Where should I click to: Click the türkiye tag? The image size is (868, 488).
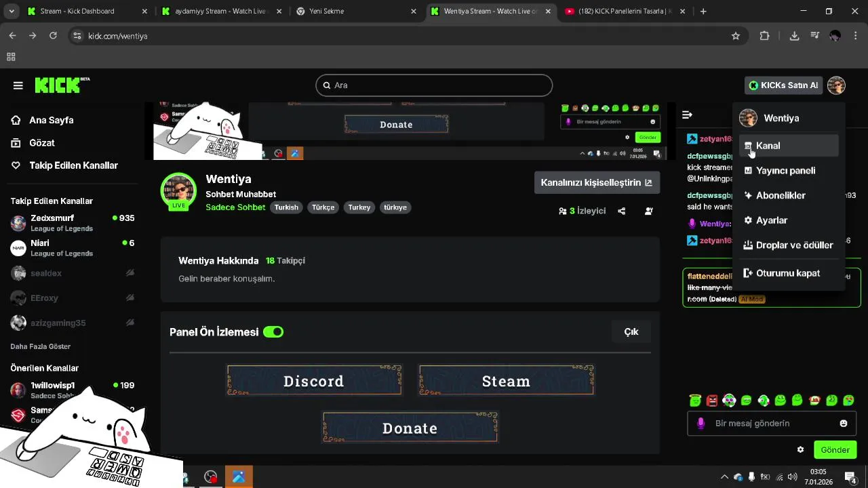395,207
